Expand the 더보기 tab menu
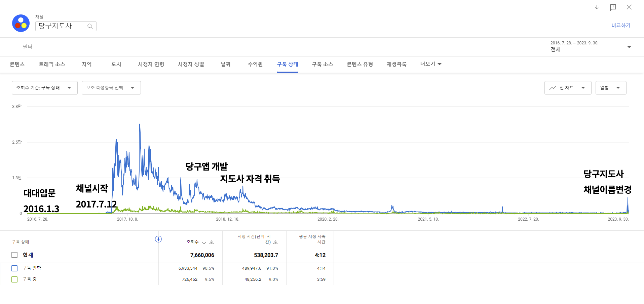The height and width of the screenshot is (304, 644). (x=431, y=64)
